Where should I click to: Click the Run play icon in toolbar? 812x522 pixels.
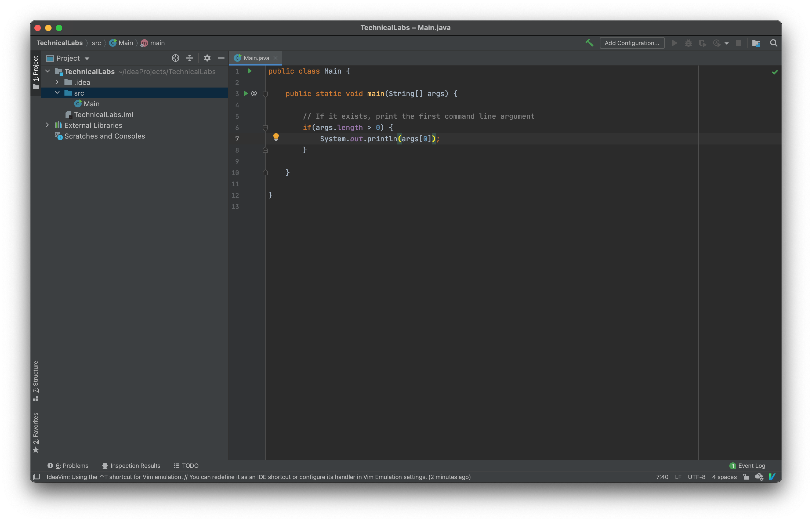pyautogui.click(x=675, y=43)
